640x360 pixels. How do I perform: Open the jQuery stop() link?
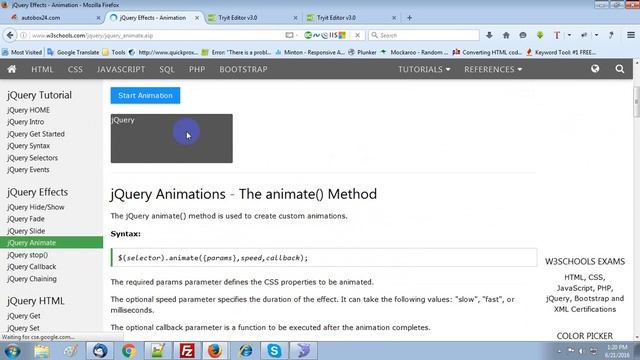click(27, 255)
